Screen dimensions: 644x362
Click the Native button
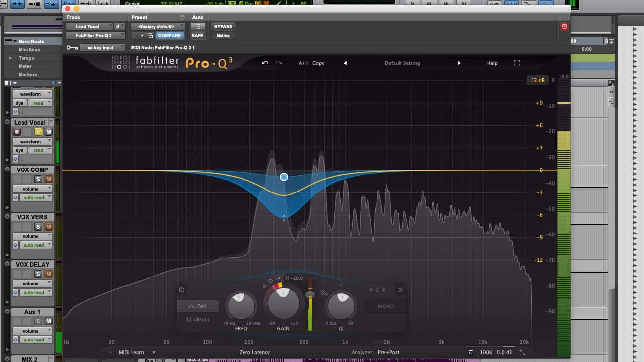(x=223, y=36)
